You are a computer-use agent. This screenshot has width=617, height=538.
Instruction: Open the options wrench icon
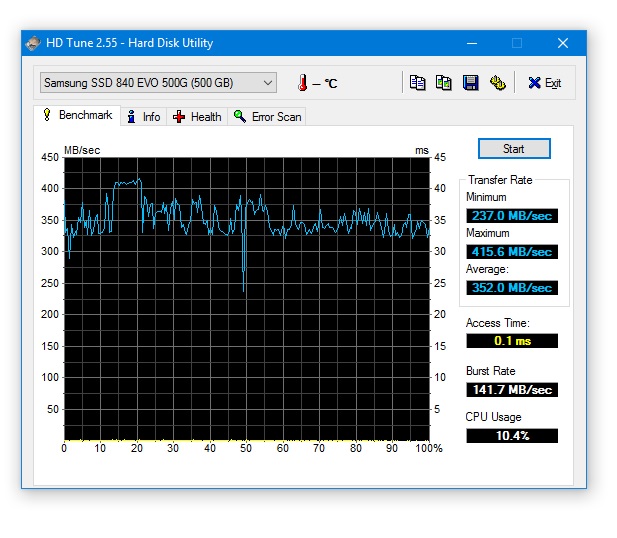coord(497,83)
